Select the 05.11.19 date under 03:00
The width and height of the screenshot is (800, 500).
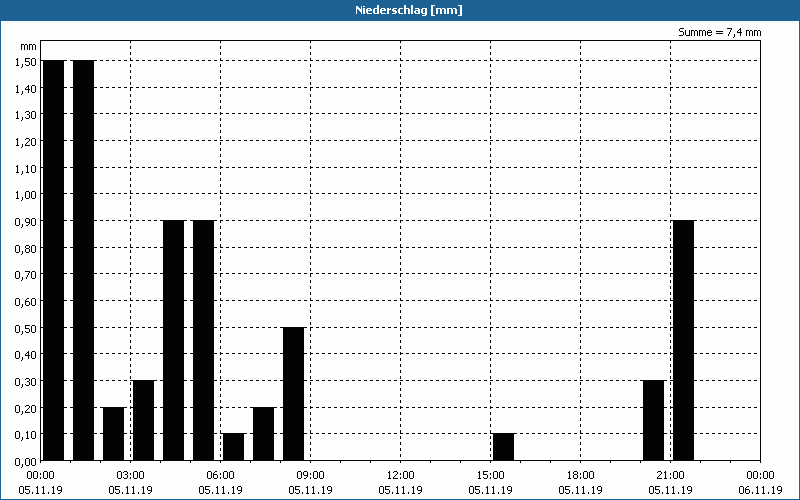(131, 490)
